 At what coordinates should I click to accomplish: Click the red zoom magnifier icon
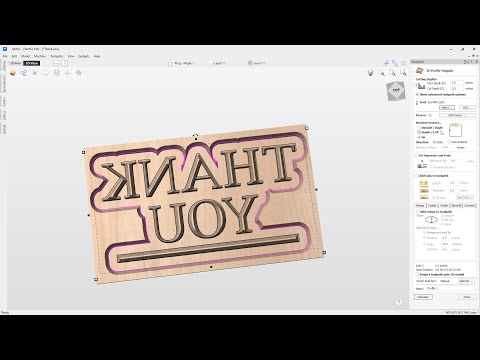coord(403,73)
